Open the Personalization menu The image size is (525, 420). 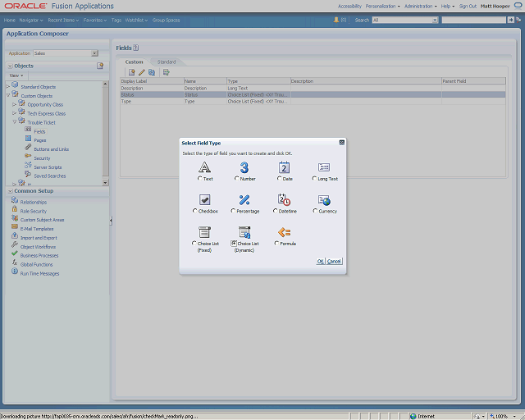pos(383,6)
